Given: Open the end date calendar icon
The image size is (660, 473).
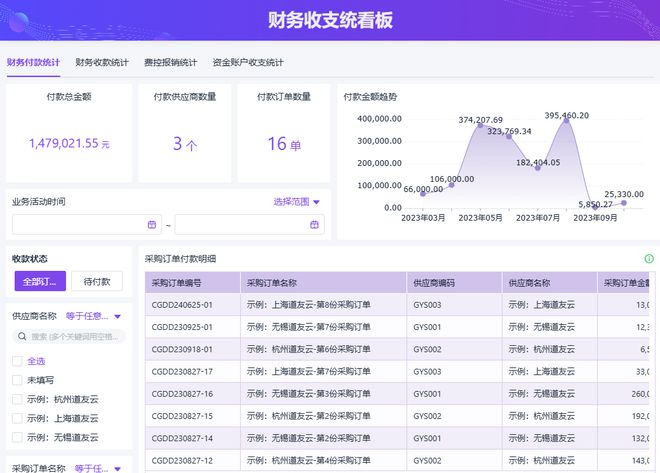Looking at the screenshot, I should pos(314,225).
